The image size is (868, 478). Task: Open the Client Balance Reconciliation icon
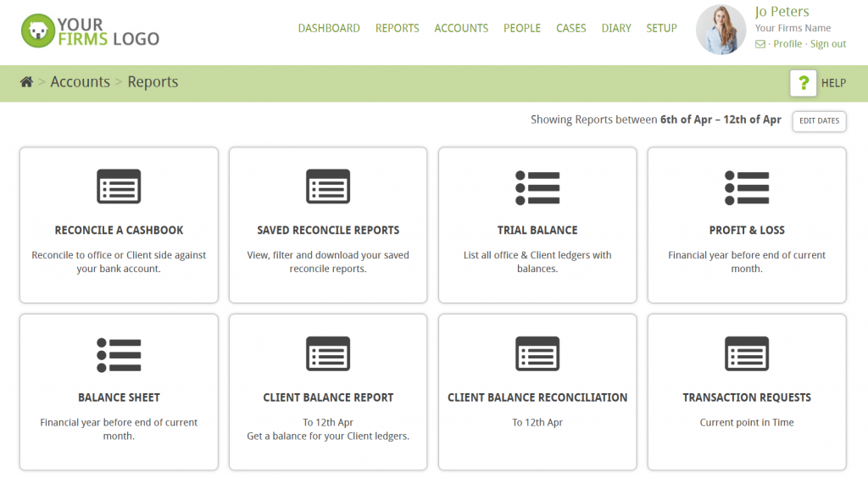pyautogui.click(x=537, y=353)
